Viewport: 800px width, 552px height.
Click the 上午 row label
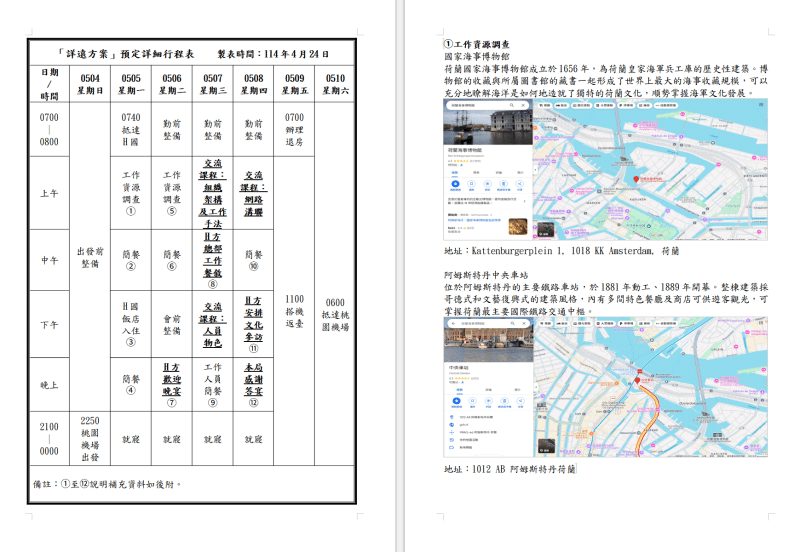tap(49, 193)
